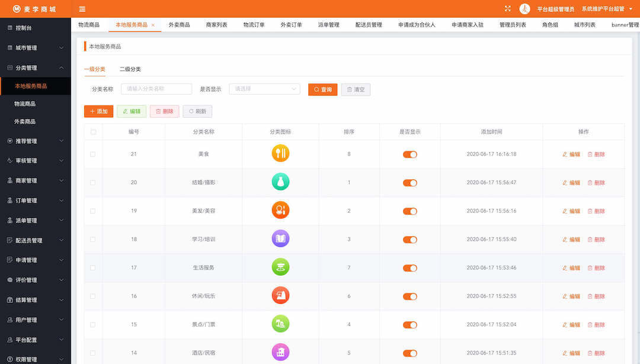This screenshot has width=640, height=364.
Task: Click the hamburger menu collapse icon
Action: (x=82, y=9)
